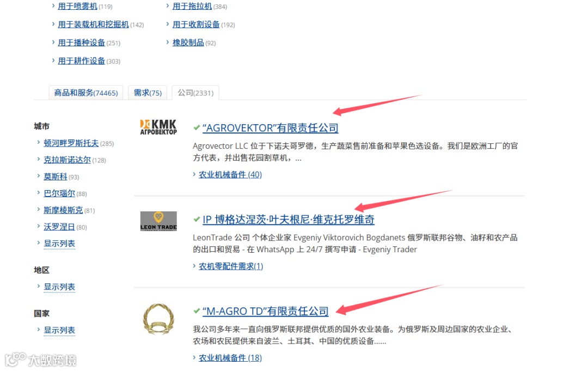Click the LeonTrade 公司 description text
The image size is (588, 371).
pos(355,244)
